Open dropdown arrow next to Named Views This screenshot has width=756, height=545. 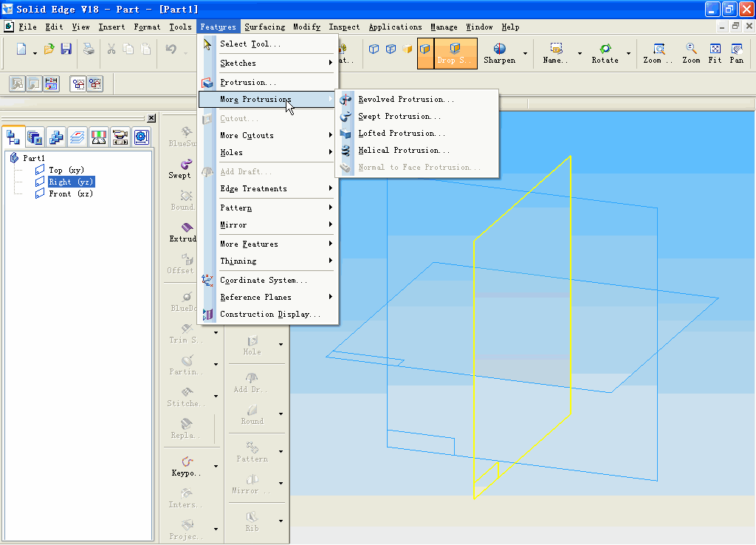[x=580, y=53]
